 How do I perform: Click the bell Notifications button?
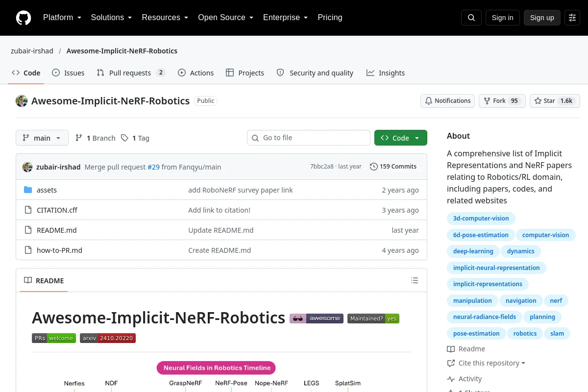(447, 101)
